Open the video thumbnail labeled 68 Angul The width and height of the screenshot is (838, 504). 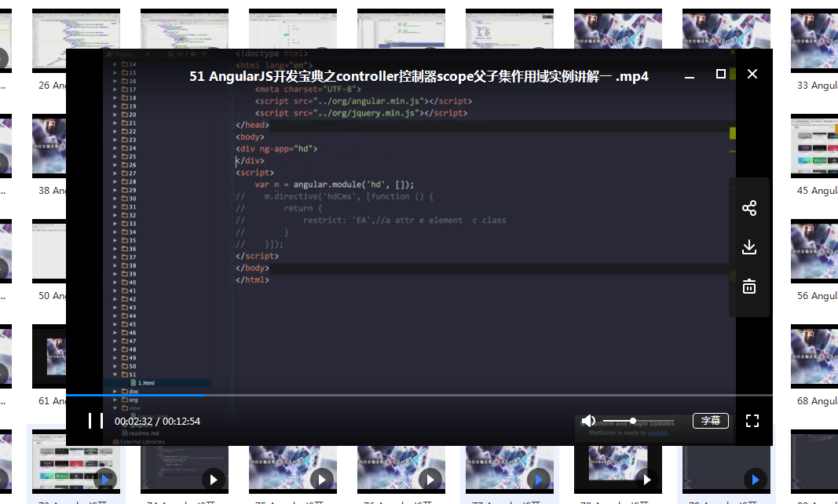(814, 356)
